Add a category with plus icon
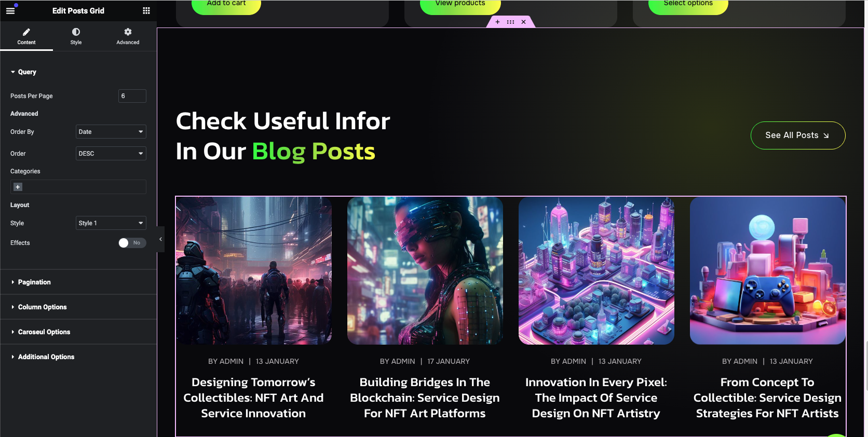The width and height of the screenshot is (868, 437). 18,187
